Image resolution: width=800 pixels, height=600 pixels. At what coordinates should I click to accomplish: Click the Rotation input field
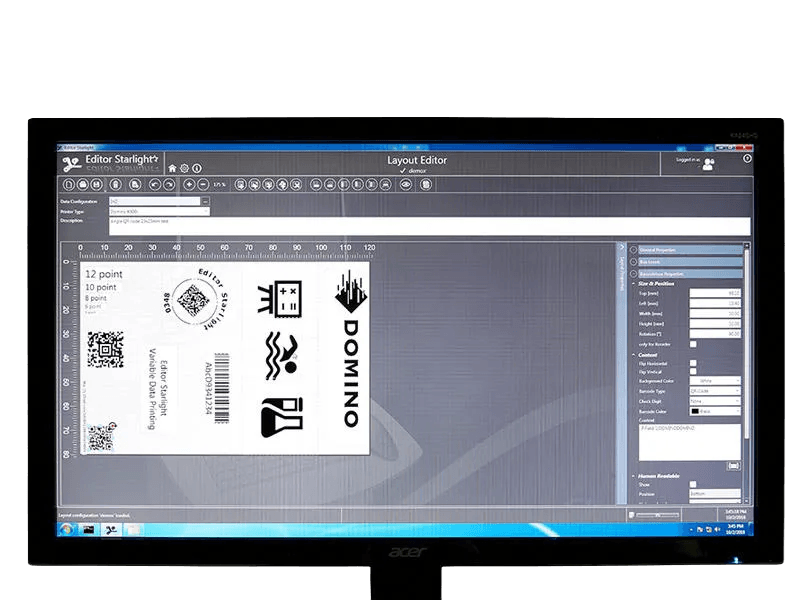point(715,334)
